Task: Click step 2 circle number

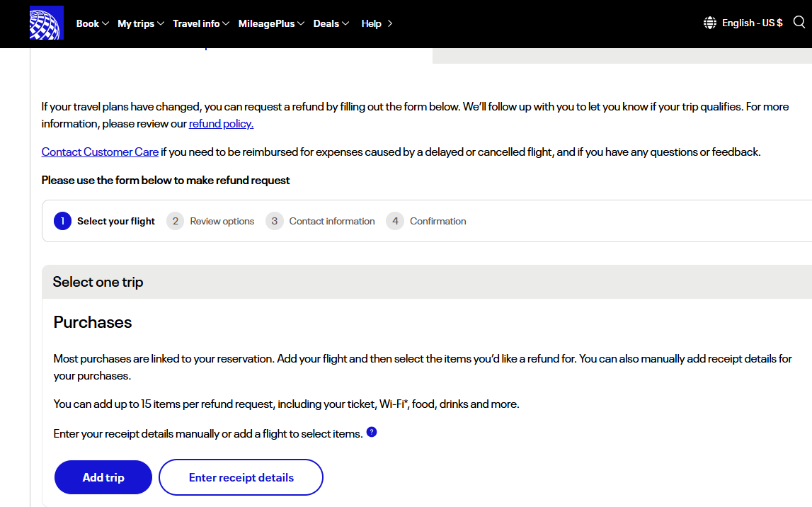Action: 175,221
